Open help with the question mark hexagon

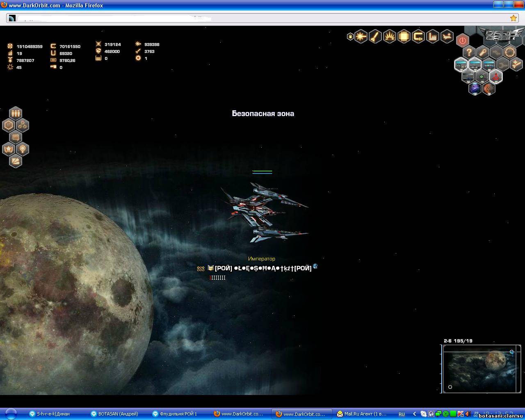click(x=469, y=52)
